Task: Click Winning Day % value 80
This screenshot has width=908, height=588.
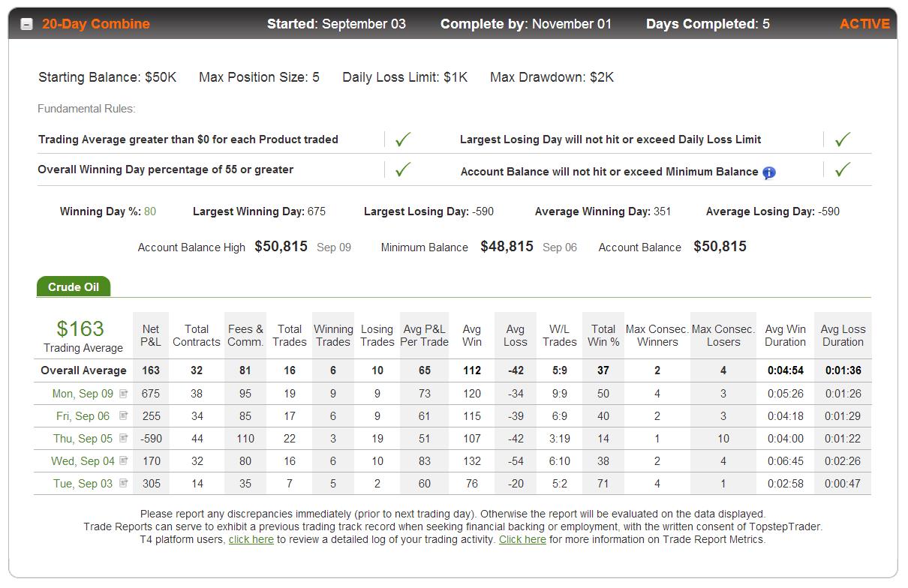Action: click(150, 211)
